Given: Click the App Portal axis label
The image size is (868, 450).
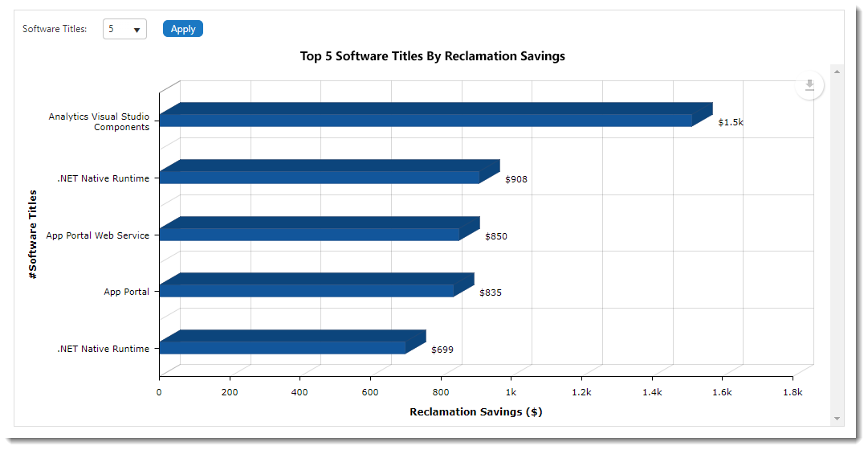Looking at the screenshot, I should click(126, 292).
